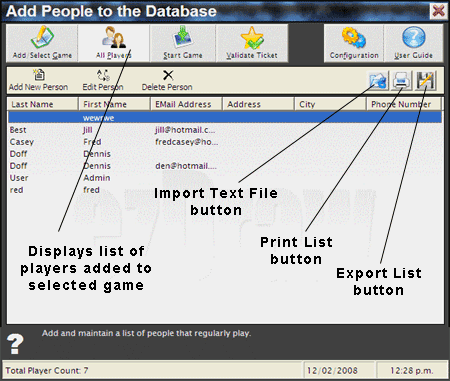The image size is (450, 381).
Task: Click the time 12:28 p.m. display
Action: [412, 371]
